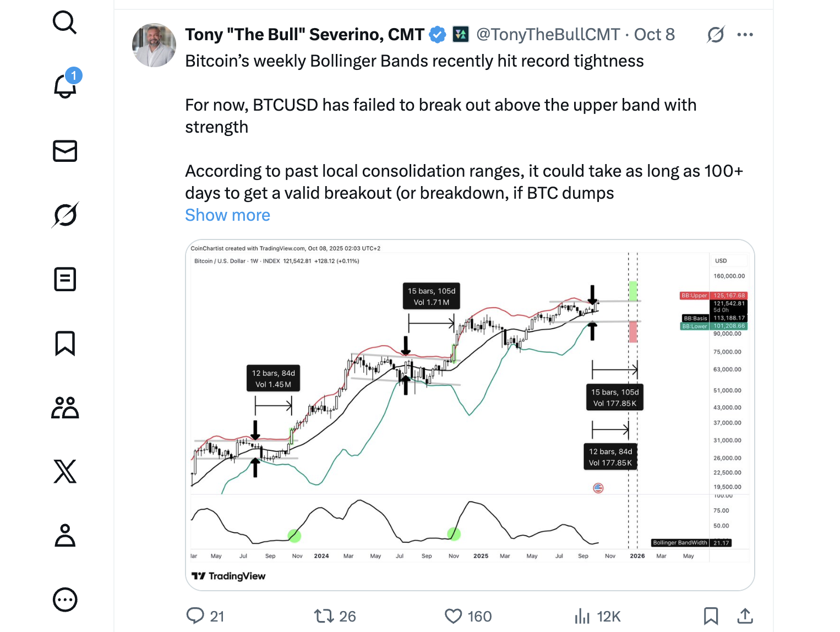The height and width of the screenshot is (632, 840).
Task: Open Lists icon in the sidebar
Action: 65,279
